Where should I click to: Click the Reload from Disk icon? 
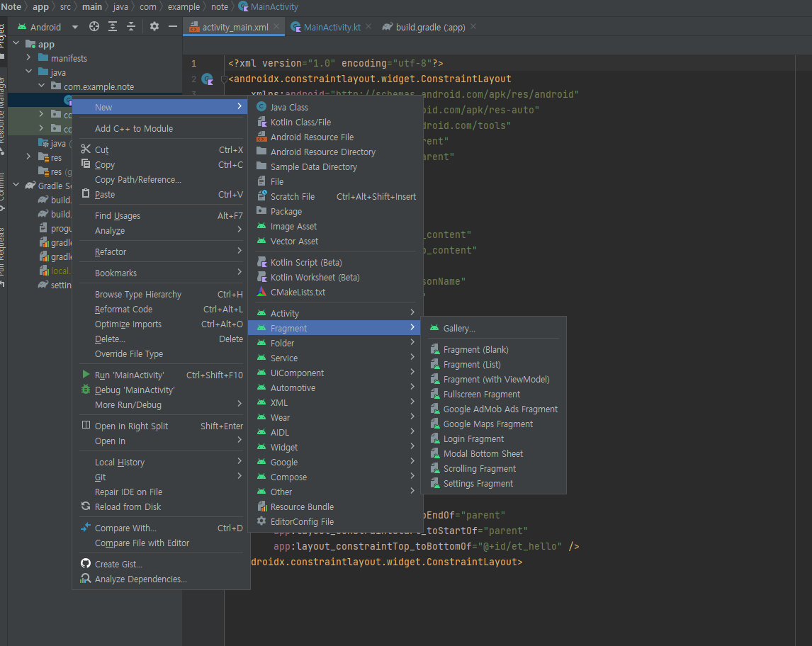coord(86,506)
